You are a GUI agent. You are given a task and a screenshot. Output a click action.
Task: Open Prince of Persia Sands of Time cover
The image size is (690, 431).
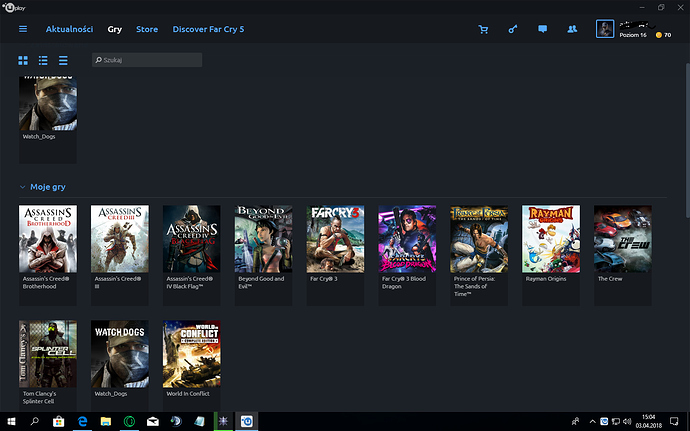click(x=479, y=239)
